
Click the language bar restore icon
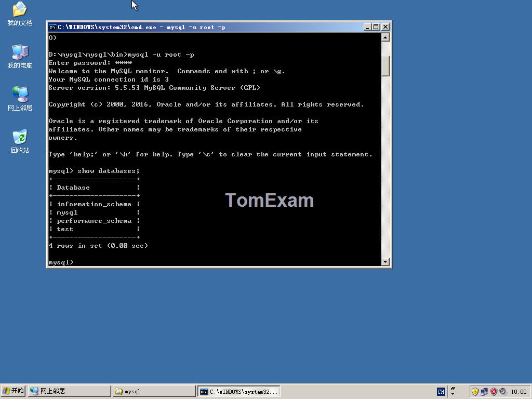[453, 389]
